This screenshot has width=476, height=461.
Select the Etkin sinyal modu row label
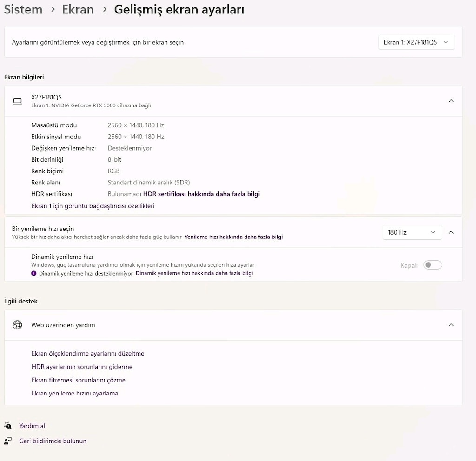coord(56,137)
